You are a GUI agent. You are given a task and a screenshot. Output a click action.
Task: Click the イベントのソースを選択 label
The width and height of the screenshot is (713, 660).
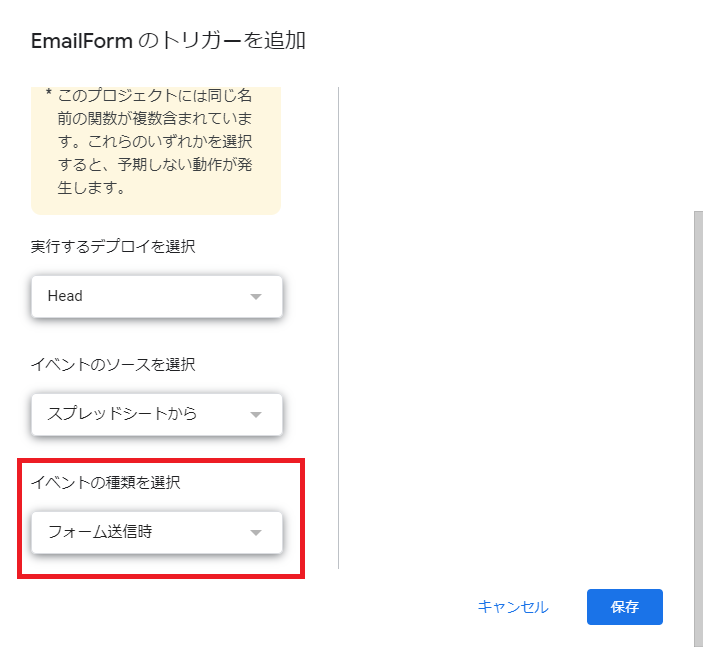[113, 364]
